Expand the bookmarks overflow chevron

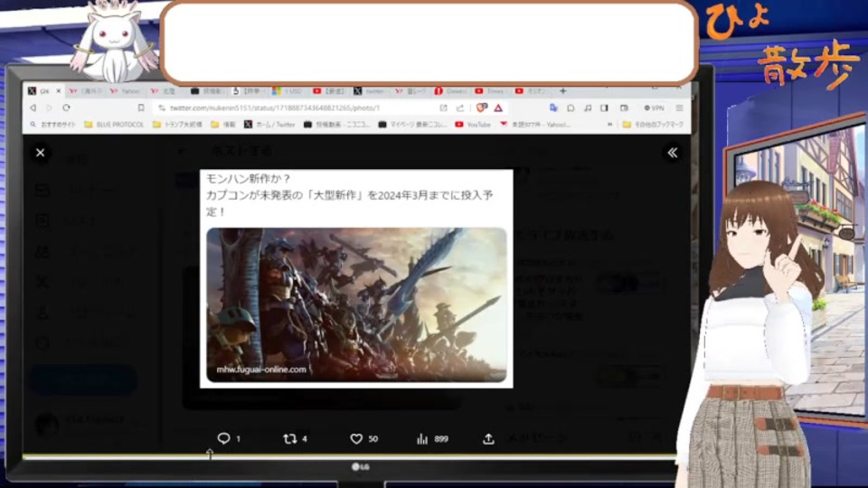coord(609,125)
